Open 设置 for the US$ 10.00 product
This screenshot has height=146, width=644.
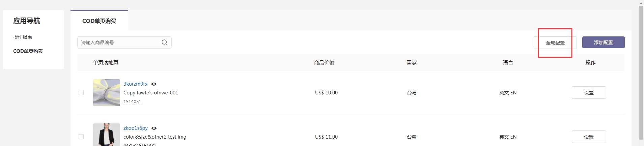click(589, 93)
